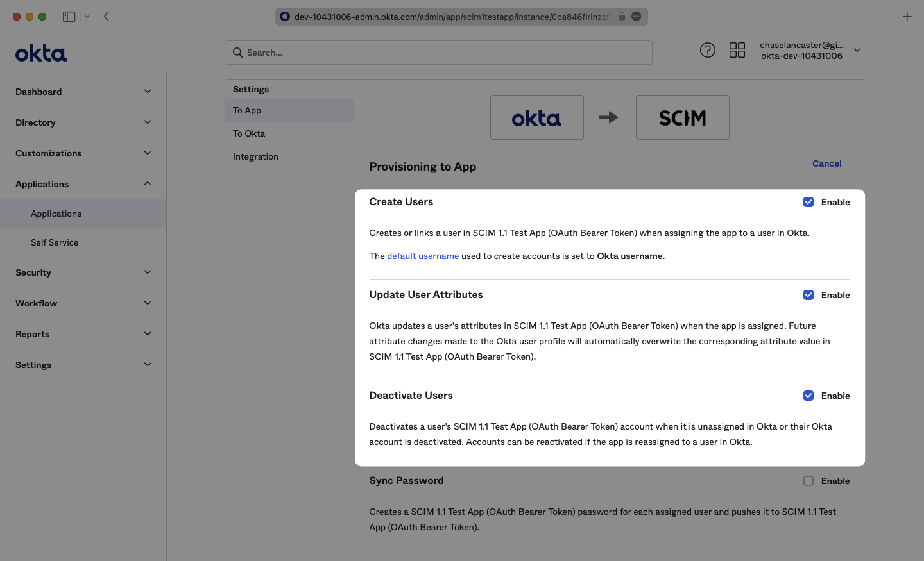Click the extension icon in address bar
Screen dimensions: 924x561
pyautogui.click(x=637, y=17)
